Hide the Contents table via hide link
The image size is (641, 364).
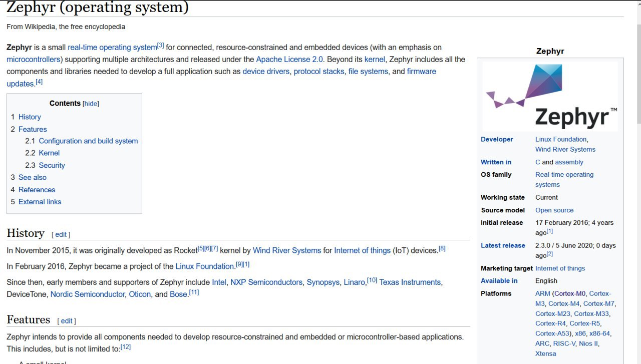click(x=91, y=104)
